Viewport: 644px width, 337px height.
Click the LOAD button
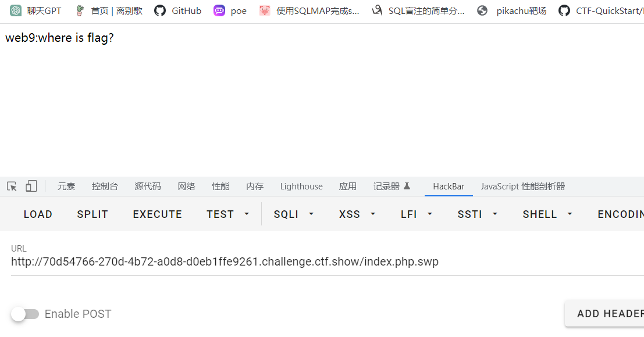click(x=38, y=214)
